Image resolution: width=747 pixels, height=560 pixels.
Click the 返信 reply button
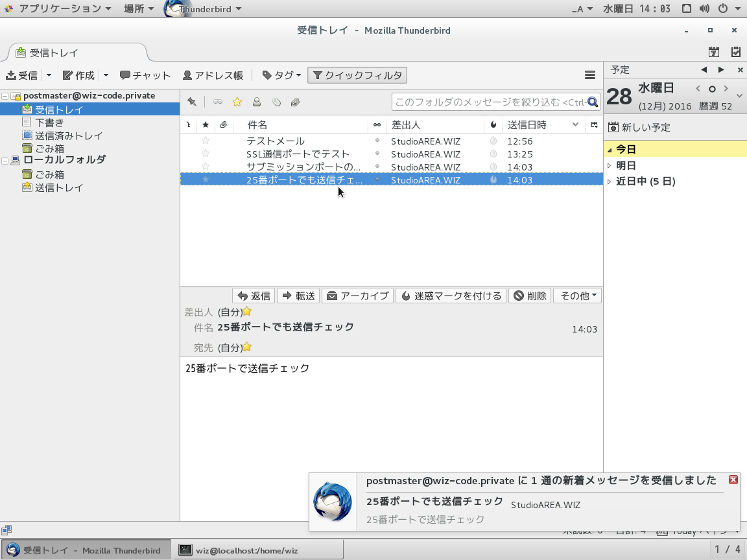254,296
